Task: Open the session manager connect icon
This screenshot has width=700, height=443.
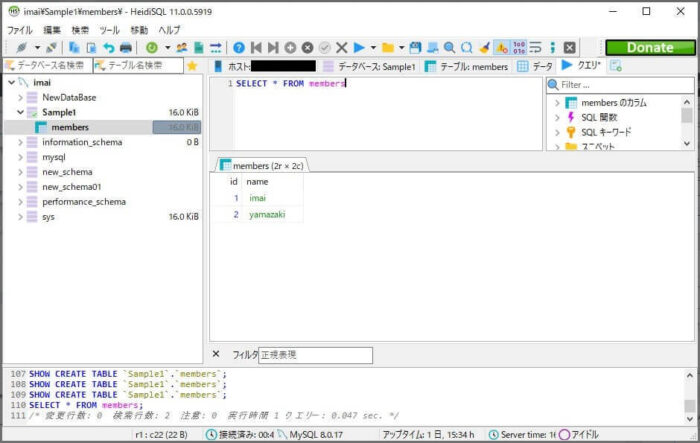Action: coord(21,48)
